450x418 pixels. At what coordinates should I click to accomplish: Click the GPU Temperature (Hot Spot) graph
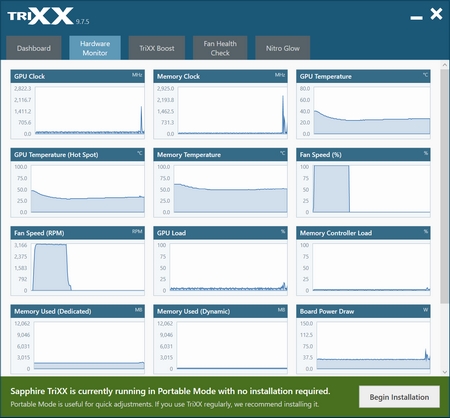88,189
